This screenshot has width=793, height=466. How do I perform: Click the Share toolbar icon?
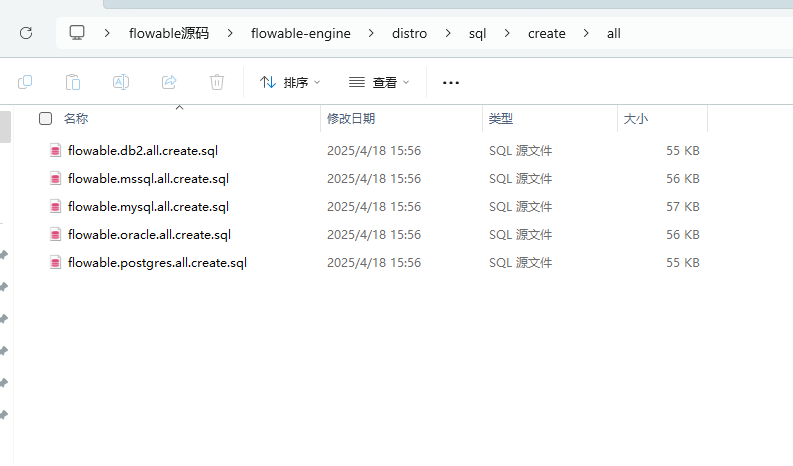click(169, 82)
